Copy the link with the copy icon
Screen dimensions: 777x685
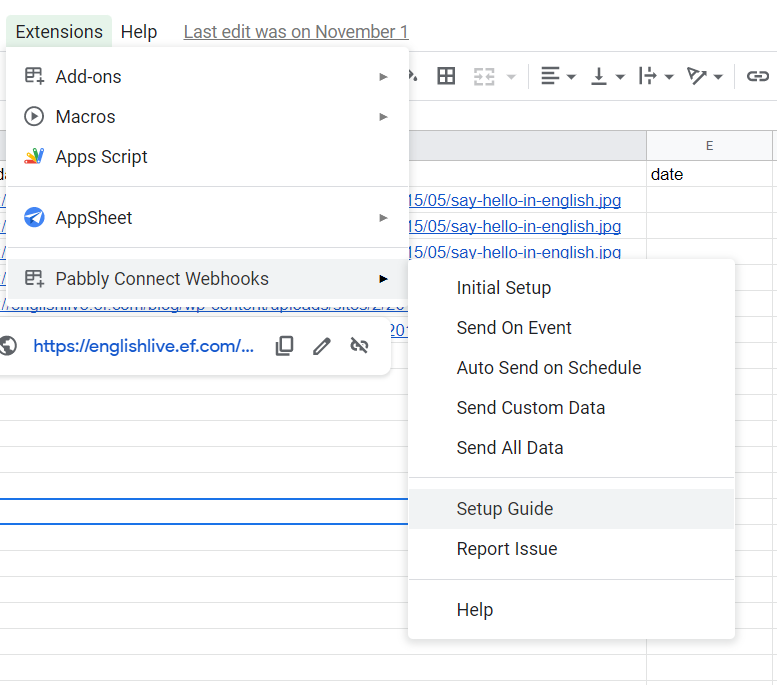284,346
